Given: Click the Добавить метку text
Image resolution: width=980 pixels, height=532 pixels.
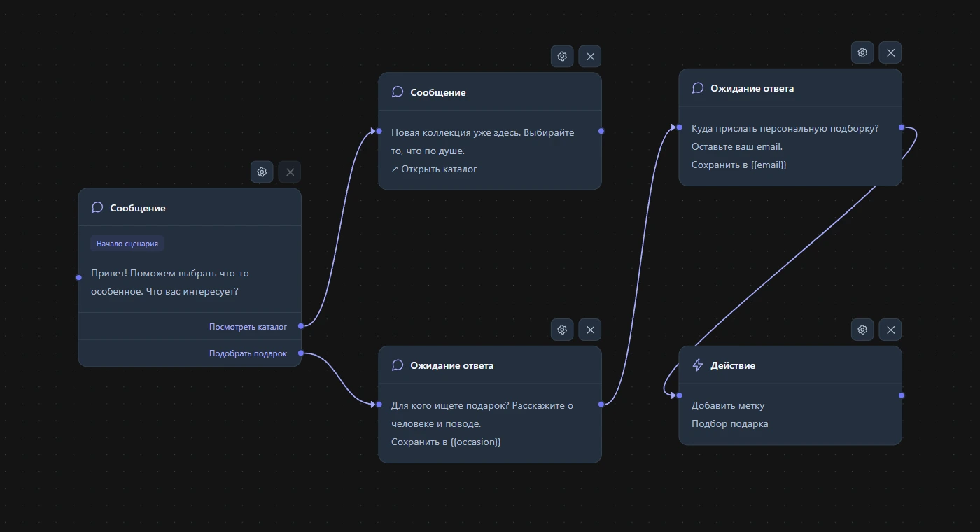Looking at the screenshot, I should (x=728, y=405).
